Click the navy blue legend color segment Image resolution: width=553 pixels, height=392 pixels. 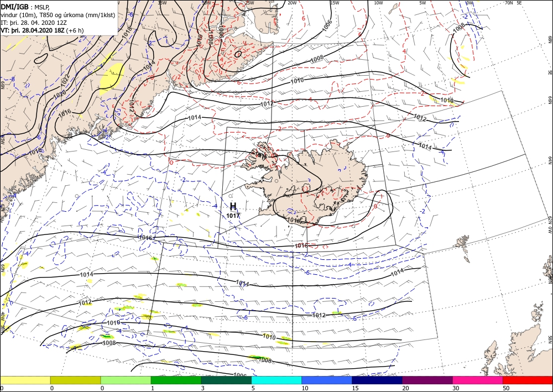(x=377, y=380)
